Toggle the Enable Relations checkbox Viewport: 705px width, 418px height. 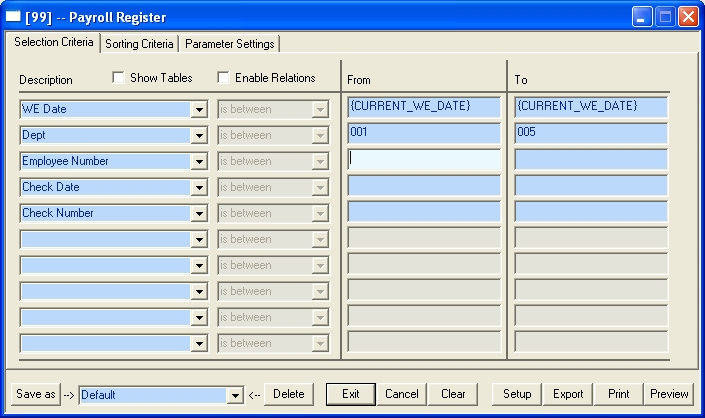[223, 78]
